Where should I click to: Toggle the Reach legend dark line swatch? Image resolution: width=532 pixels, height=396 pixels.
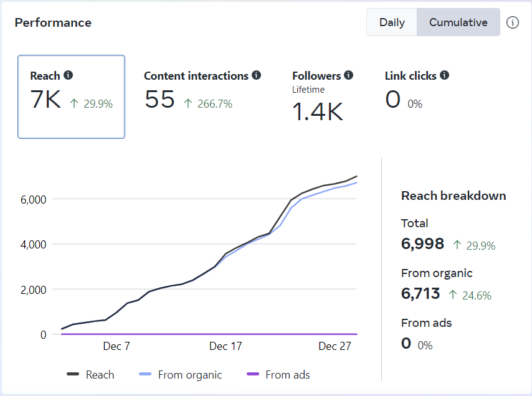pyautogui.click(x=73, y=374)
